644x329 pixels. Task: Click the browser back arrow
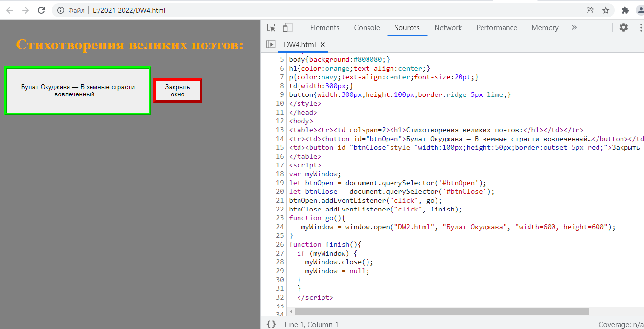click(x=10, y=10)
